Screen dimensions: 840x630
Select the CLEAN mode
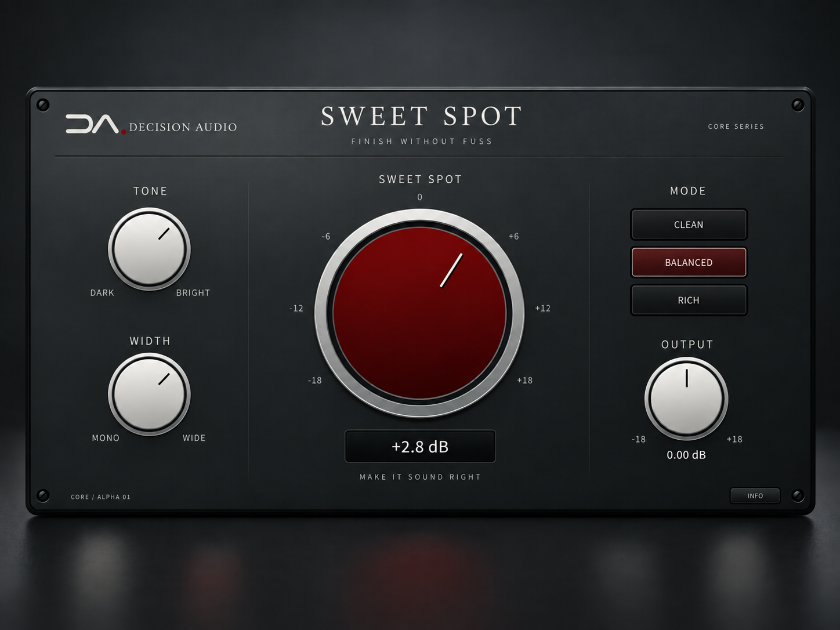(689, 225)
